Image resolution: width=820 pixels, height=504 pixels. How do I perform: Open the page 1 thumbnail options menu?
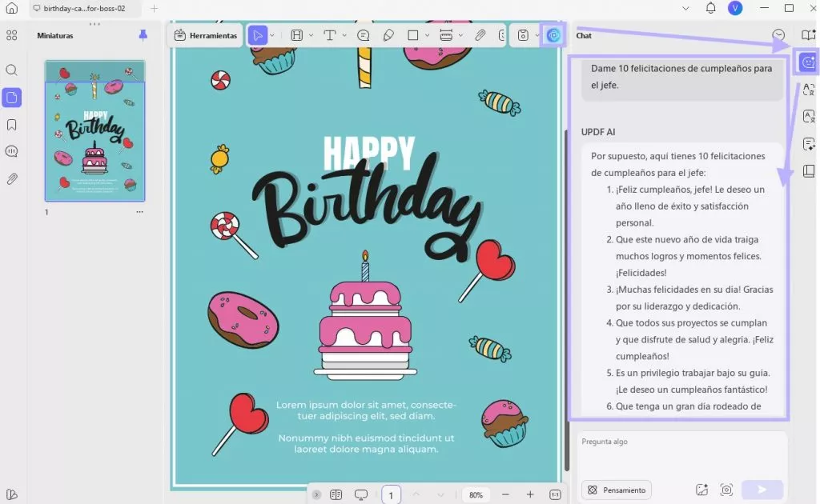[139, 212]
